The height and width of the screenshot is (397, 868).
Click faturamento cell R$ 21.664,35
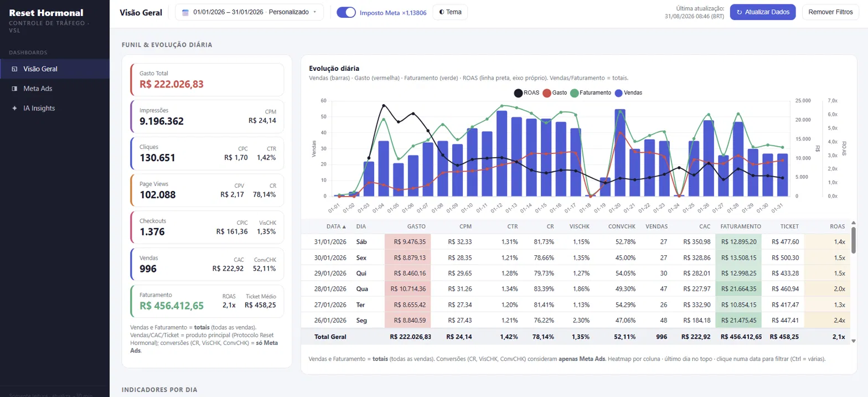point(738,288)
